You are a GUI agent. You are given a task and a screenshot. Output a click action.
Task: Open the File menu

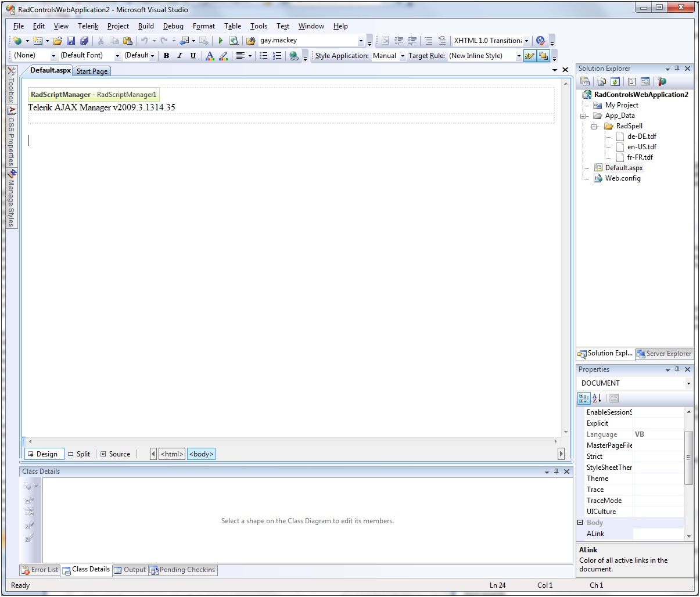pos(19,26)
